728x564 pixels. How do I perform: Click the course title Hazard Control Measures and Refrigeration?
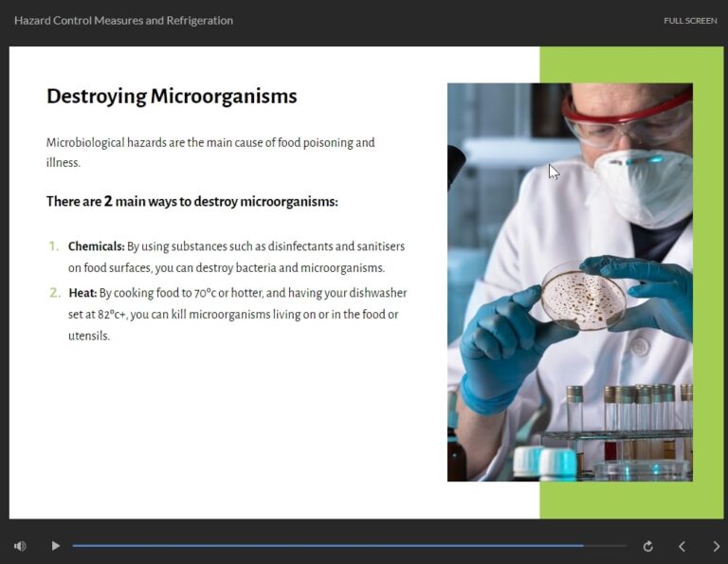pos(123,21)
